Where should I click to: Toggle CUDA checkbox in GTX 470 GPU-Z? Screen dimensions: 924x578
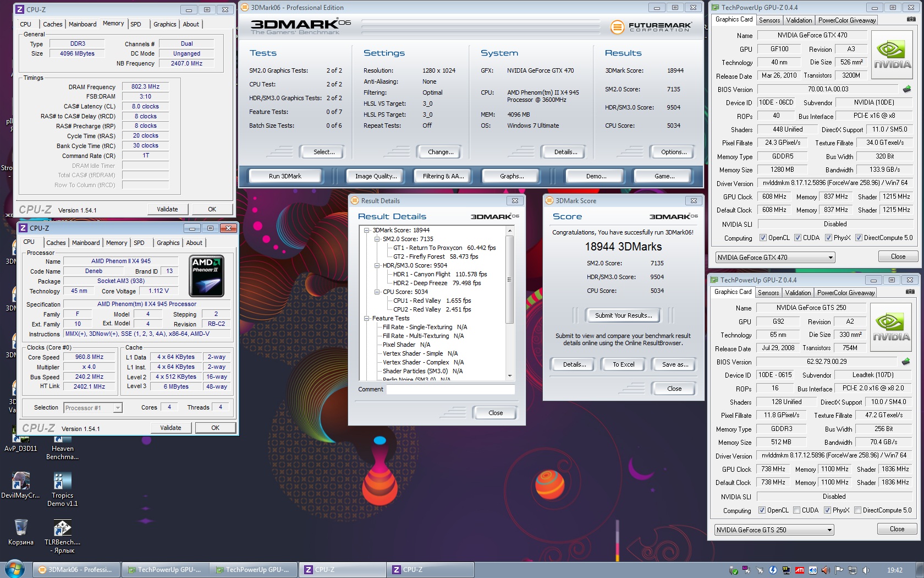[798, 238]
